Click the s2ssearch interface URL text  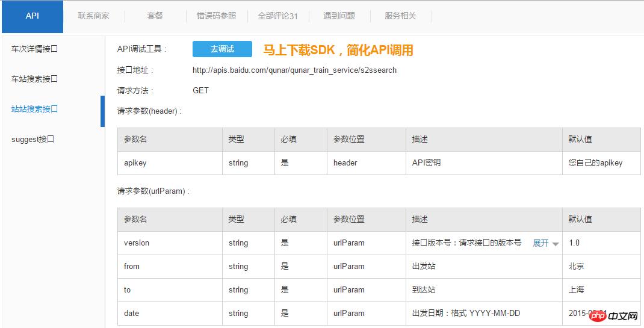(294, 70)
